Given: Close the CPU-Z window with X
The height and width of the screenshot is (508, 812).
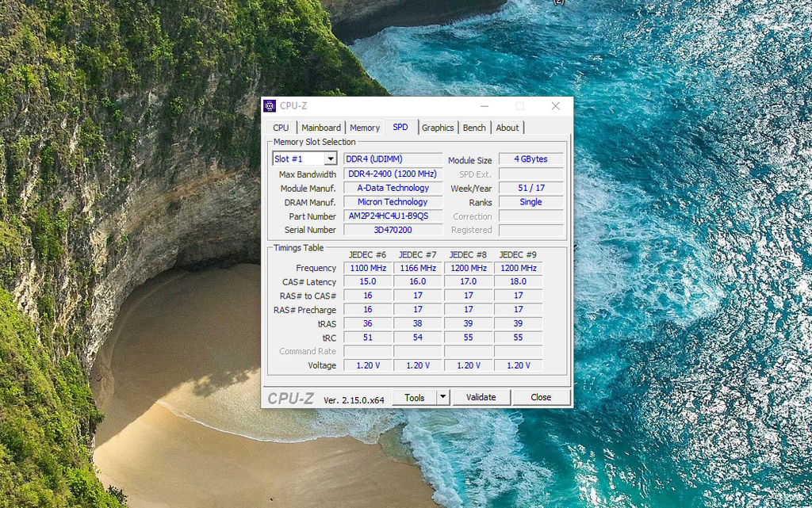Looking at the screenshot, I should tap(556, 106).
